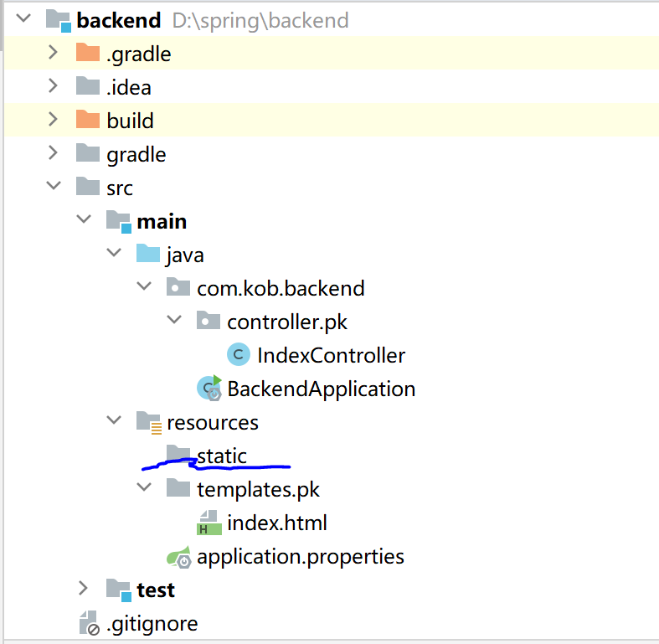Click the index.html file icon
659x644 pixels.
[209, 523]
